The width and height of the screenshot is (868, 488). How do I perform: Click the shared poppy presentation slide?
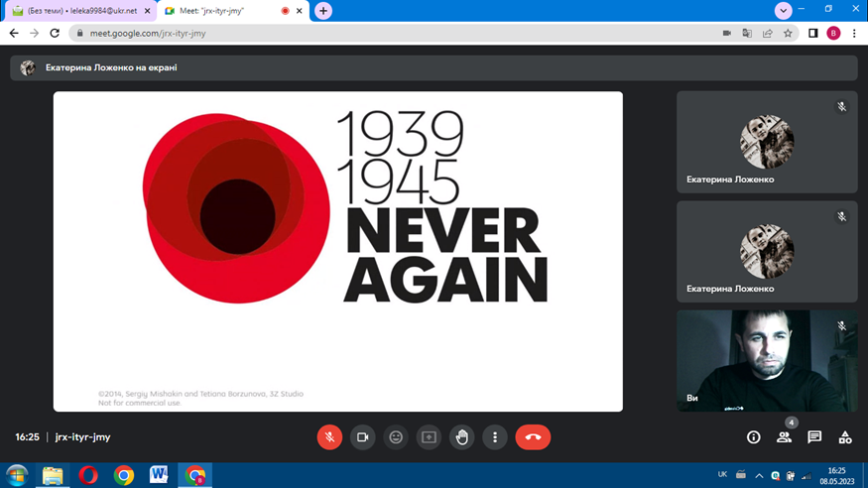point(337,251)
